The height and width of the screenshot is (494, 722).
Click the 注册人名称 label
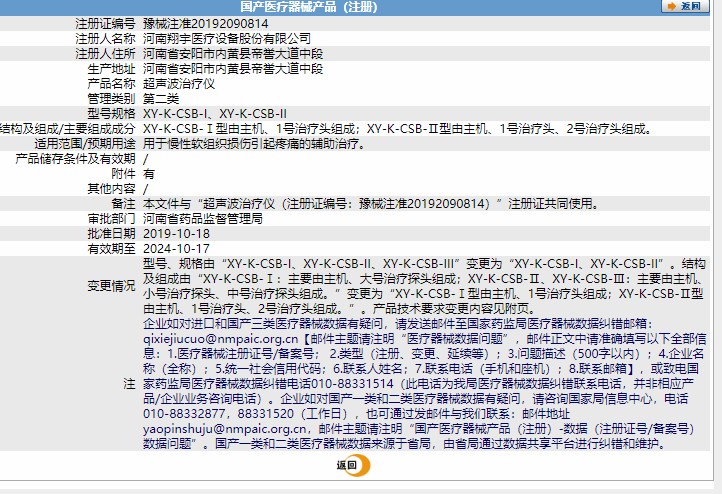coord(105,39)
